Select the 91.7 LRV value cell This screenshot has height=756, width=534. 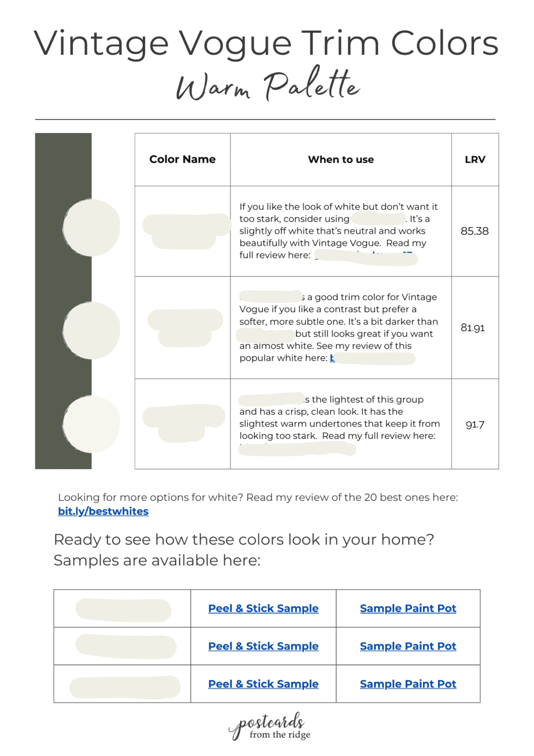[x=475, y=424]
